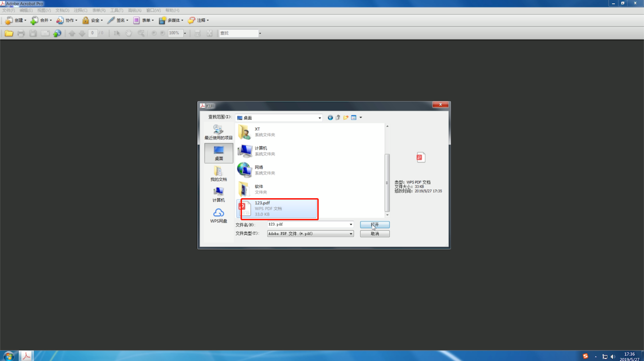
Task: Click the file list scrollbar down arrow
Action: point(387,215)
